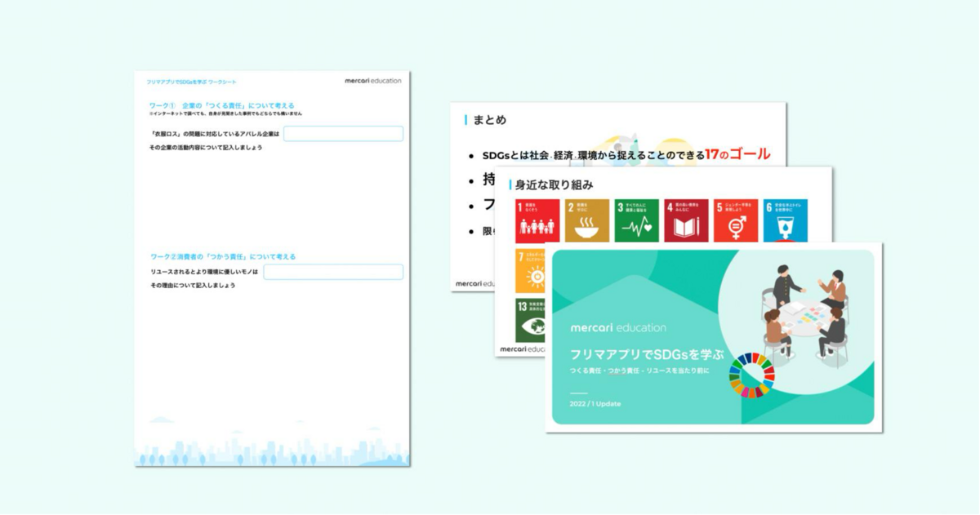The width and height of the screenshot is (980, 515).
Task: Click heading "ワーク②消費者の「つかう責任」について考える"
Action: pyautogui.click(x=222, y=256)
